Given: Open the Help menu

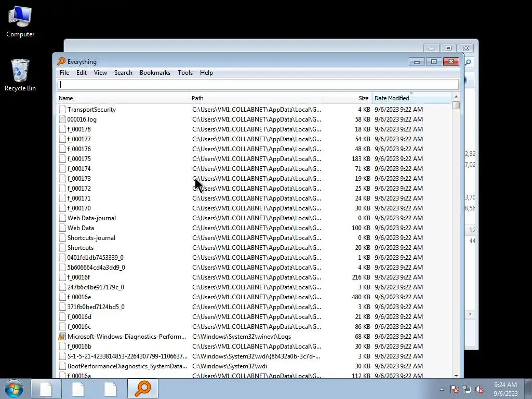Looking at the screenshot, I should coord(206,73).
